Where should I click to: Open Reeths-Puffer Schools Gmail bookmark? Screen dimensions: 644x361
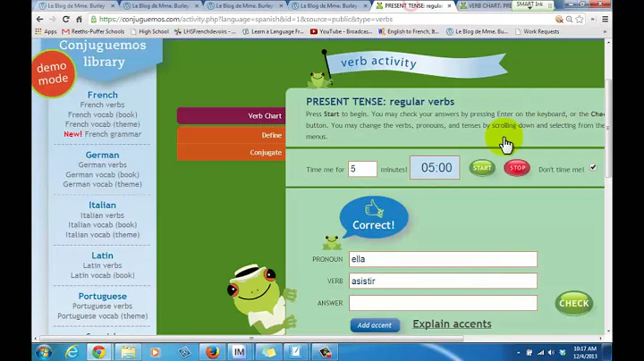click(x=93, y=31)
